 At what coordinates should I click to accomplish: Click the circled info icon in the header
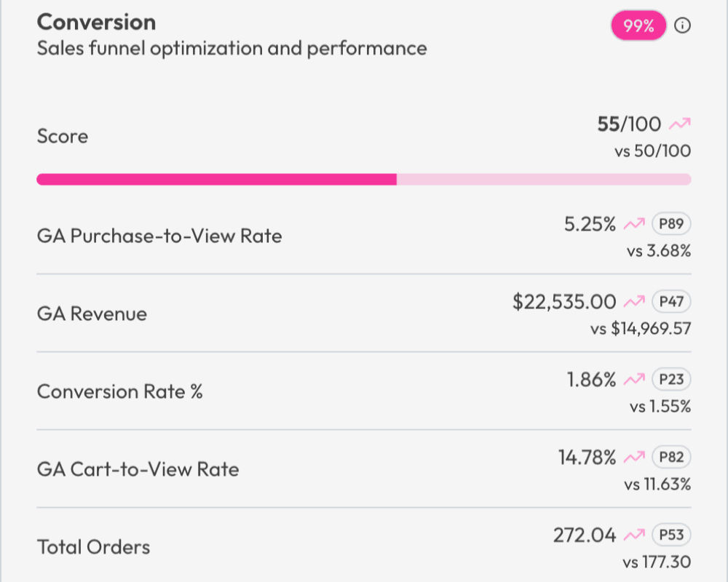point(683,25)
